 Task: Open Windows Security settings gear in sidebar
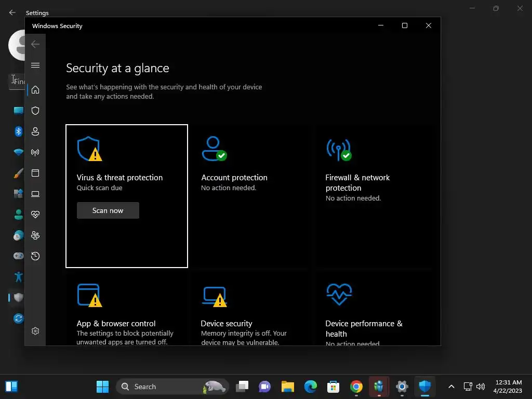pos(35,331)
